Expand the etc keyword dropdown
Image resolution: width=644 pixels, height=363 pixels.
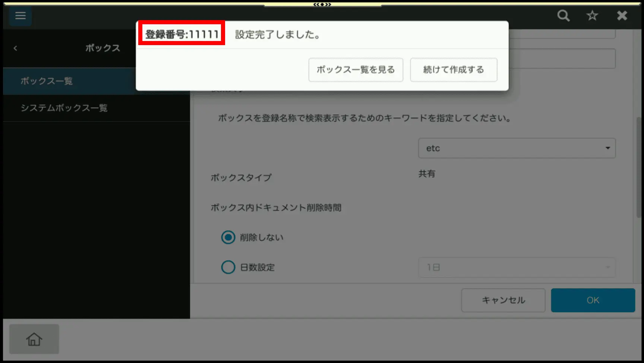(x=517, y=148)
